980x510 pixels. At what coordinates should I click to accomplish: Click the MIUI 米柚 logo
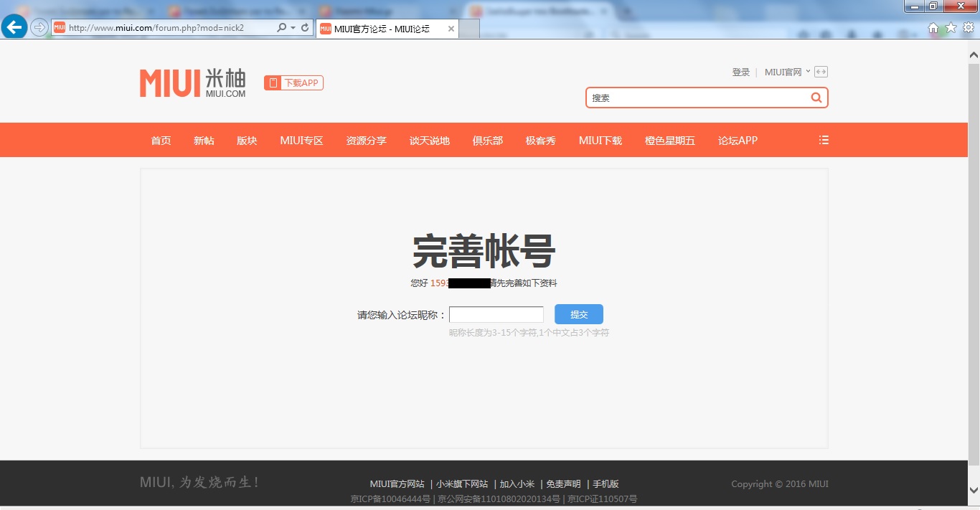point(193,83)
